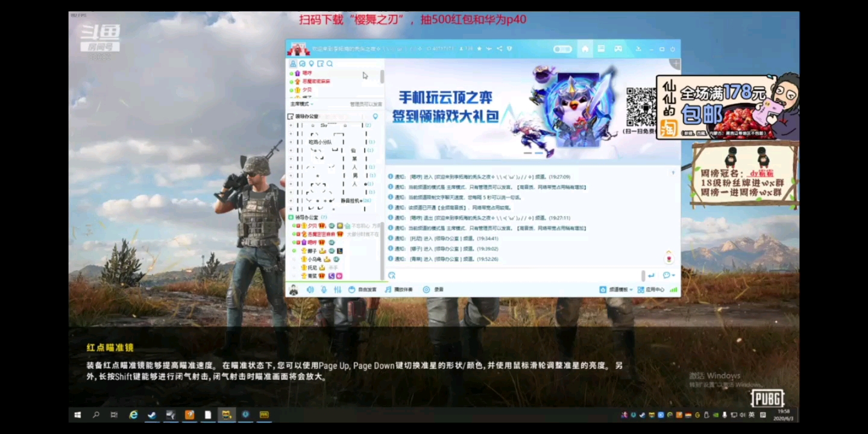The height and width of the screenshot is (434, 868).
Task: Click the locate pin beside 领导办公室 header
Action: [x=376, y=116]
